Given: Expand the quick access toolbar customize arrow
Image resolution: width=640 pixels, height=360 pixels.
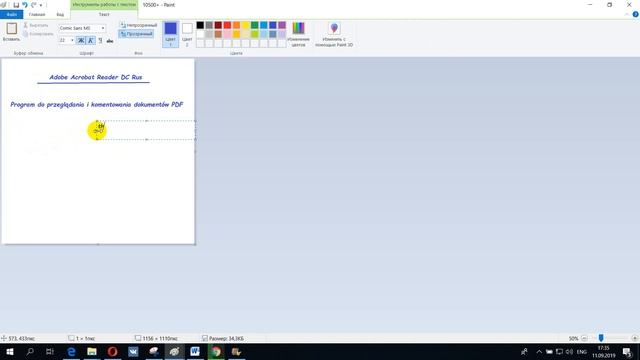Looking at the screenshot, I should [x=41, y=5].
